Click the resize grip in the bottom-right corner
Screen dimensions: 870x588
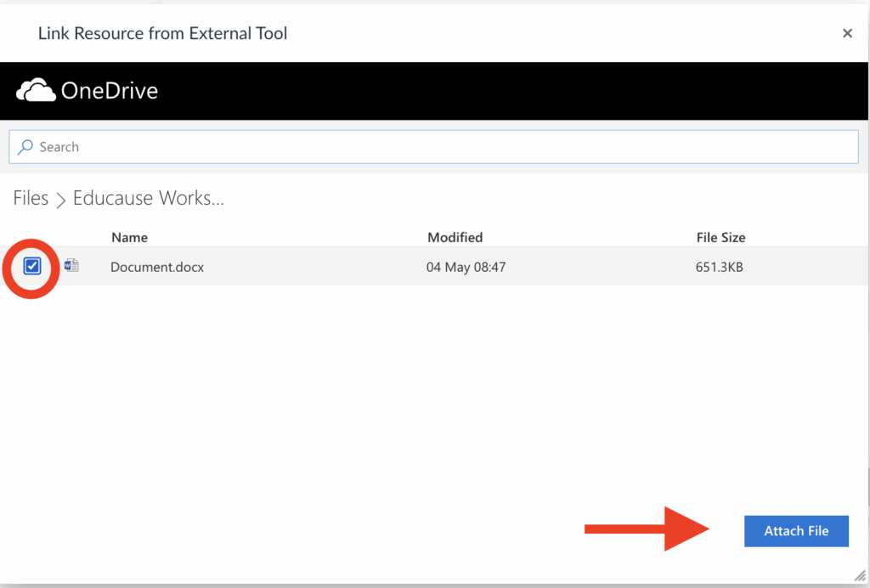[x=861, y=575]
